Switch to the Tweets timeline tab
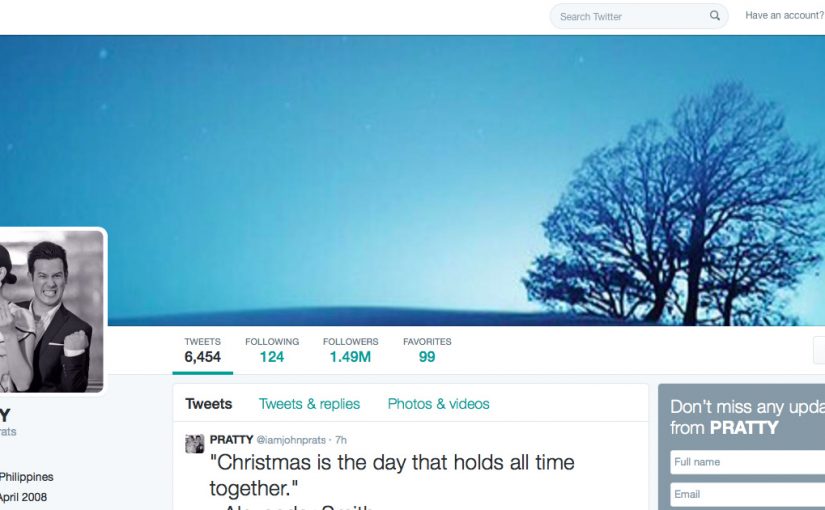 click(208, 404)
